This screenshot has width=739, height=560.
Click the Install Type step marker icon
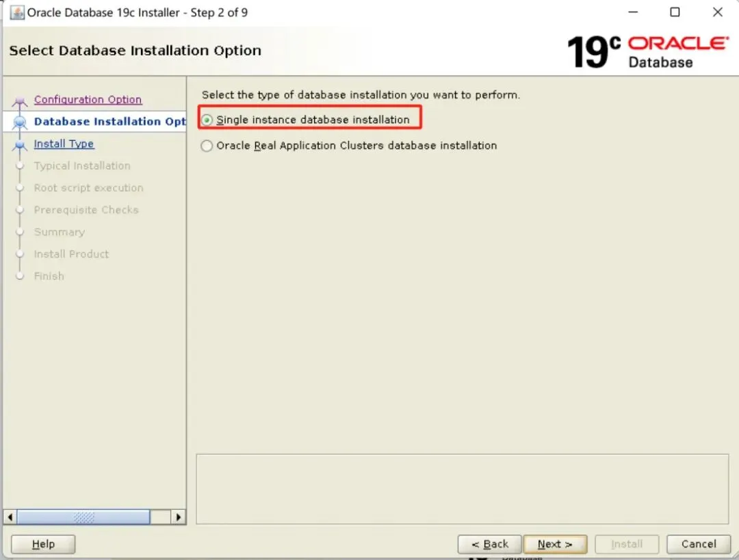19,144
